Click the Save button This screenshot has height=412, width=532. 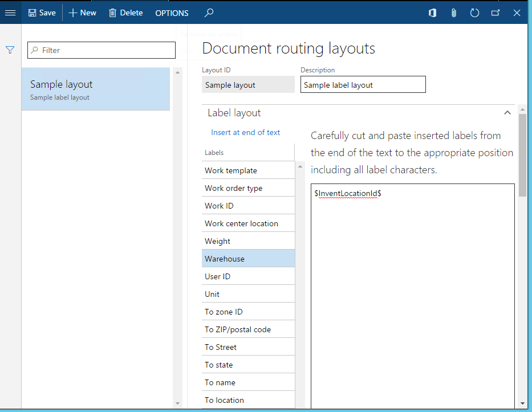click(42, 13)
